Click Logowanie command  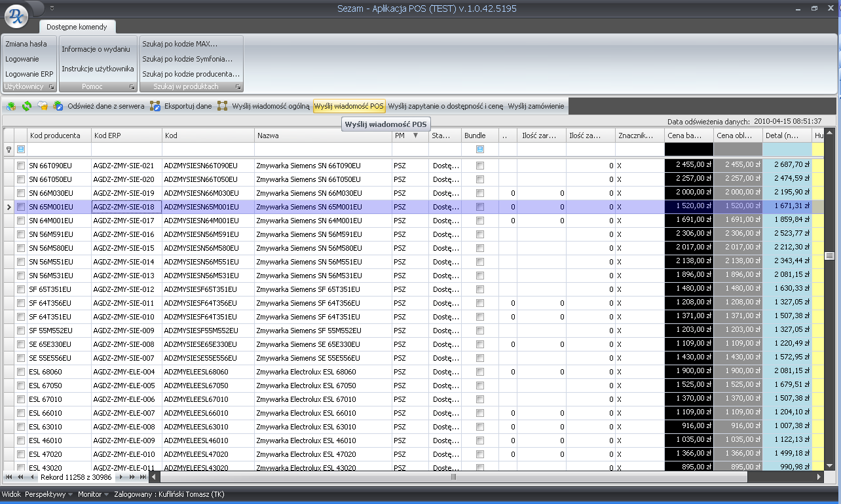pyautogui.click(x=22, y=59)
